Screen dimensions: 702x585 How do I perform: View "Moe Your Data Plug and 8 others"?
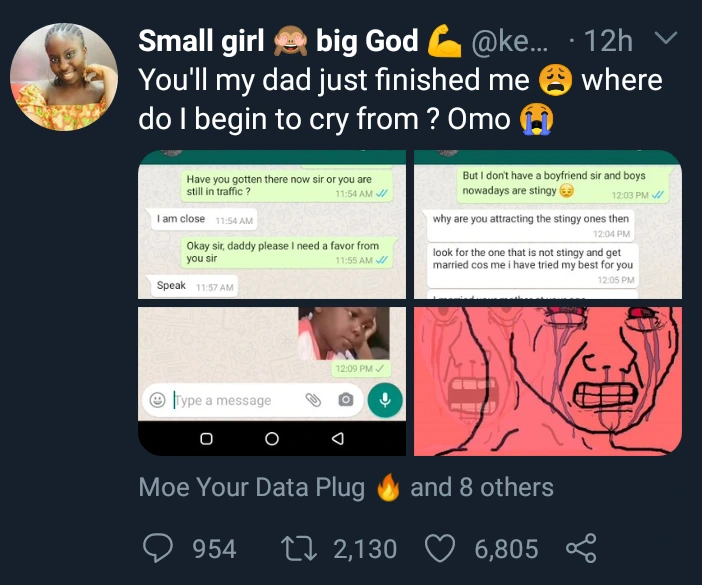click(346, 487)
